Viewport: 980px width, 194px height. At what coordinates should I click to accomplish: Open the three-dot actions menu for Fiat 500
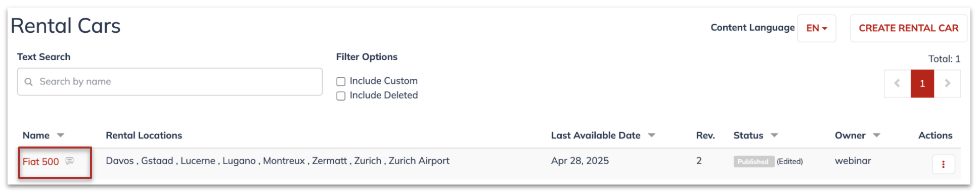[x=944, y=164]
